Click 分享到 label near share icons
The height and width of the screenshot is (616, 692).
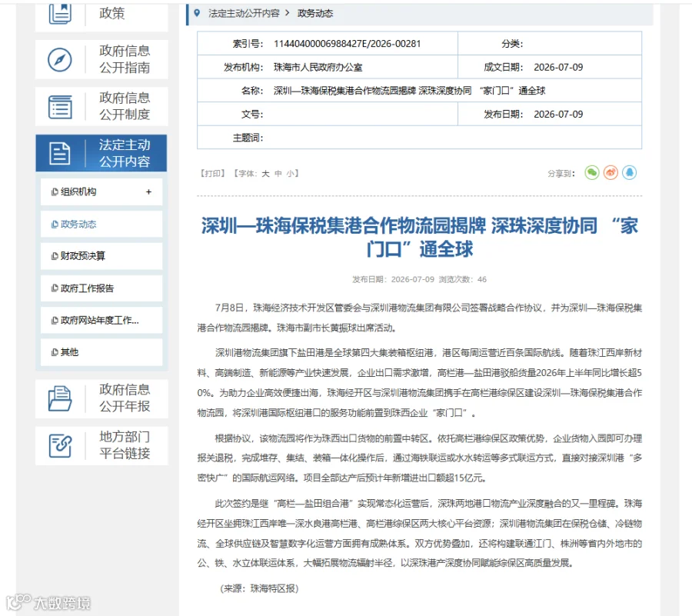pos(561,174)
